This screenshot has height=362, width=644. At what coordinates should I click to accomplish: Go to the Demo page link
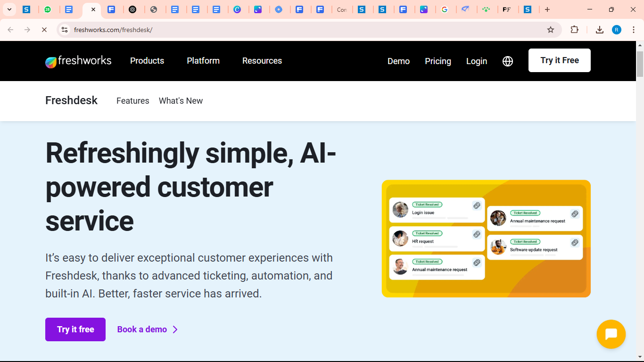point(398,61)
